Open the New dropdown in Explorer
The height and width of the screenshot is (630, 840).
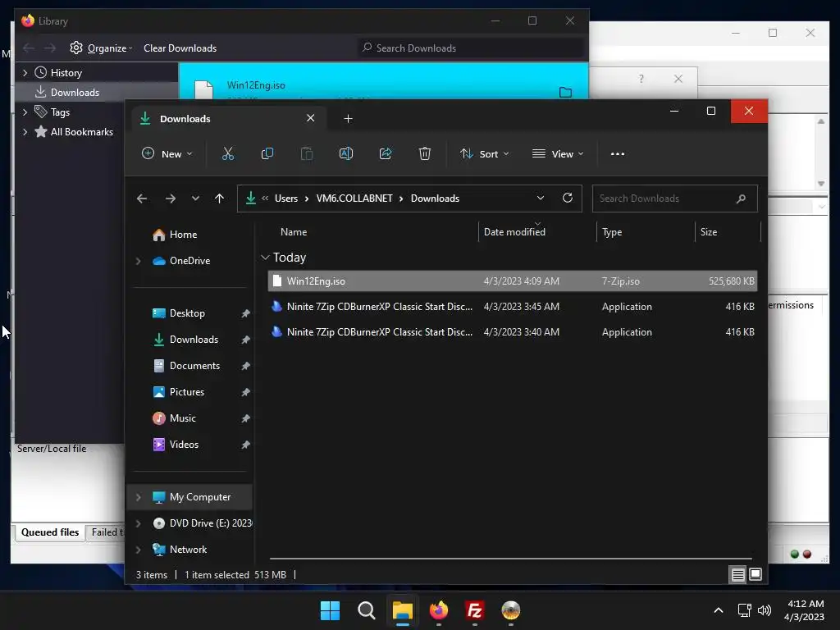pos(167,153)
